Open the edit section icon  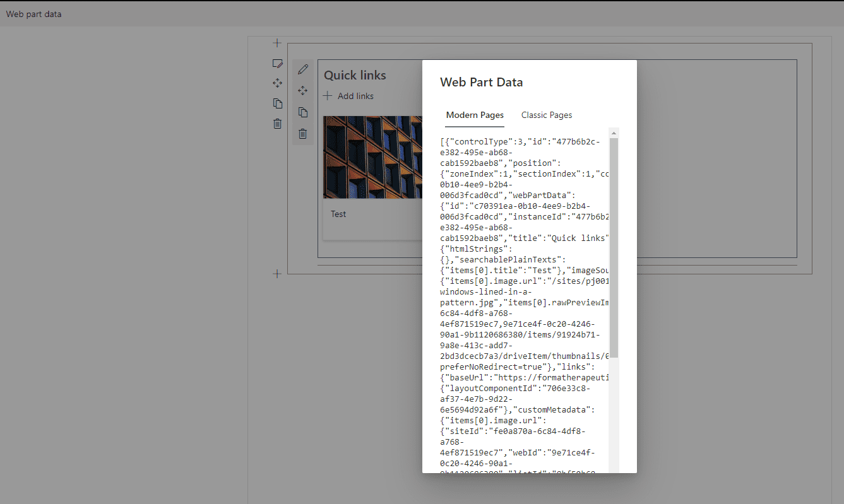276,63
